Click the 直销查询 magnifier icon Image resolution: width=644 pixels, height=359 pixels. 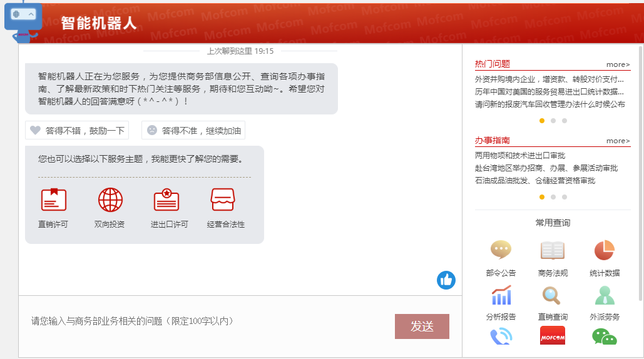553,295
